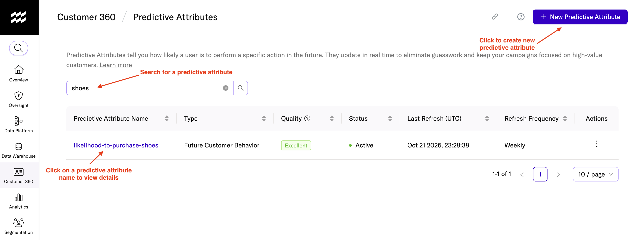Viewport: 644px width, 240px height.
Task: Clear the shoes search text
Action: pos(225,88)
